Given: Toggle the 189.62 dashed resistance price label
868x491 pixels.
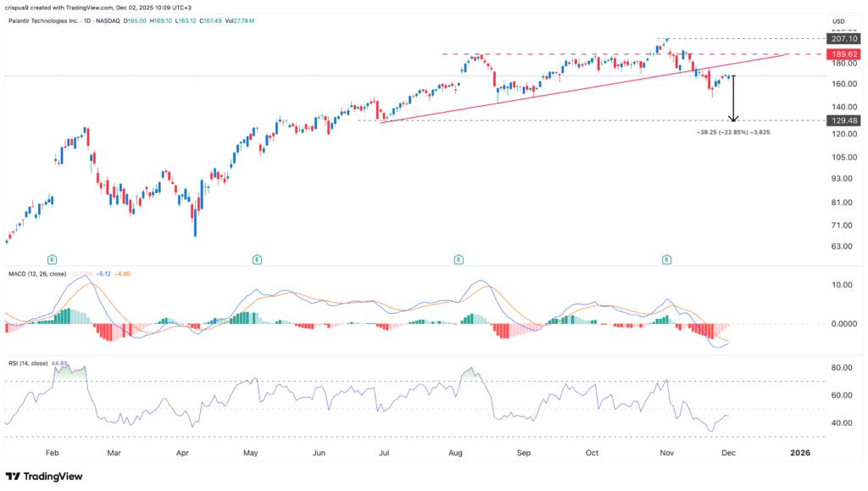Looking at the screenshot, I should [x=844, y=53].
